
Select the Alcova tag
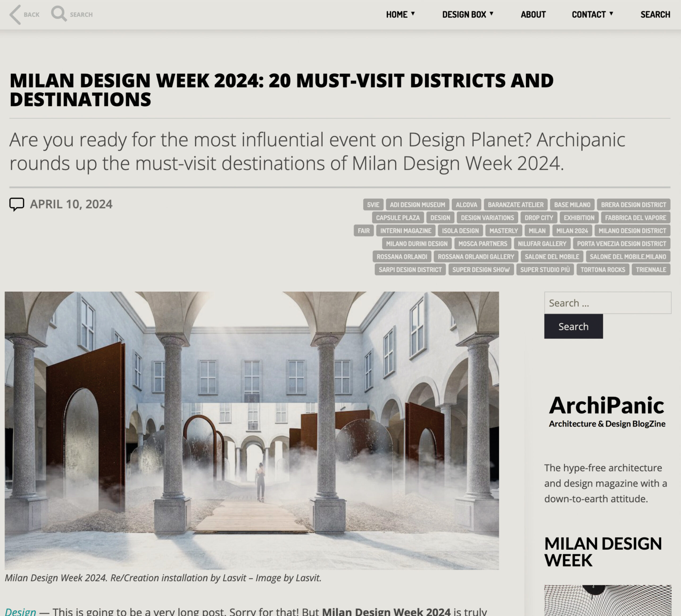[466, 204]
